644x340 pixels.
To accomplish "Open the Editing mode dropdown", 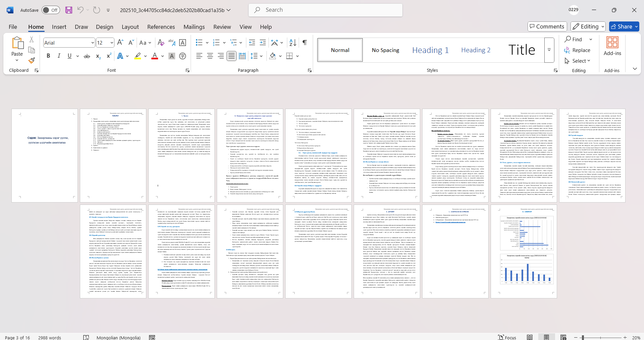I will click(x=589, y=26).
